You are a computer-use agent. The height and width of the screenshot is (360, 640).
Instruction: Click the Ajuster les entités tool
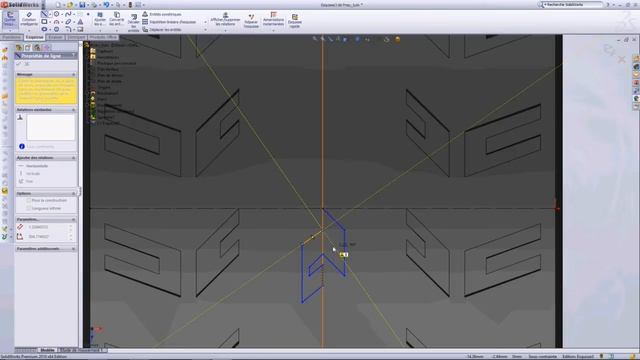coord(100,19)
